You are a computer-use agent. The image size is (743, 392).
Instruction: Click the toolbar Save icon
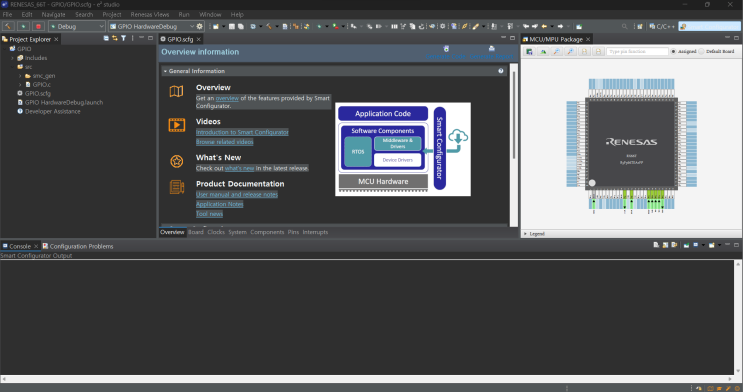pos(232,27)
